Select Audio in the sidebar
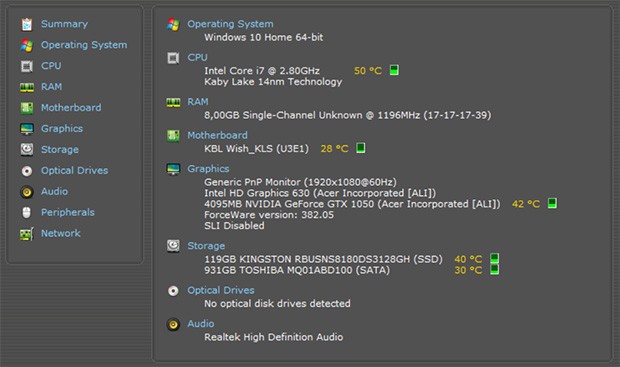 click(55, 191)
